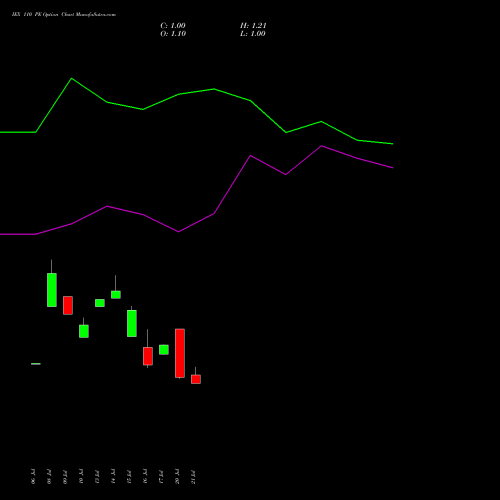
Task: Click the low value 'L: 1.00'
Action: pos(253,34)
